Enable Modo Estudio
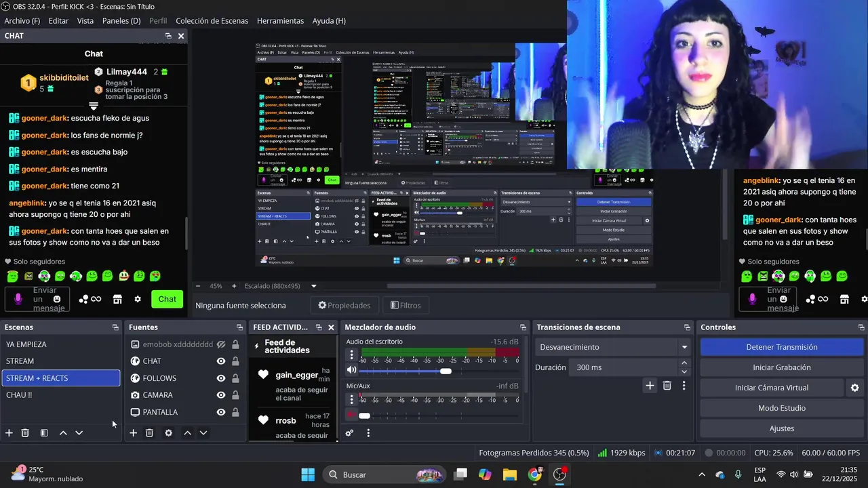 [782, 408]
